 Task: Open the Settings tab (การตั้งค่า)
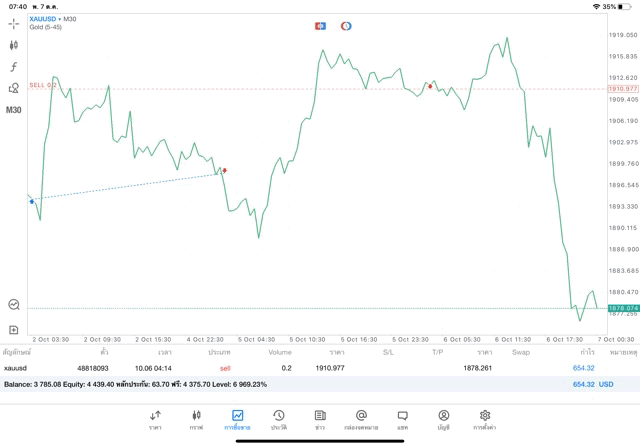point(485,418)
